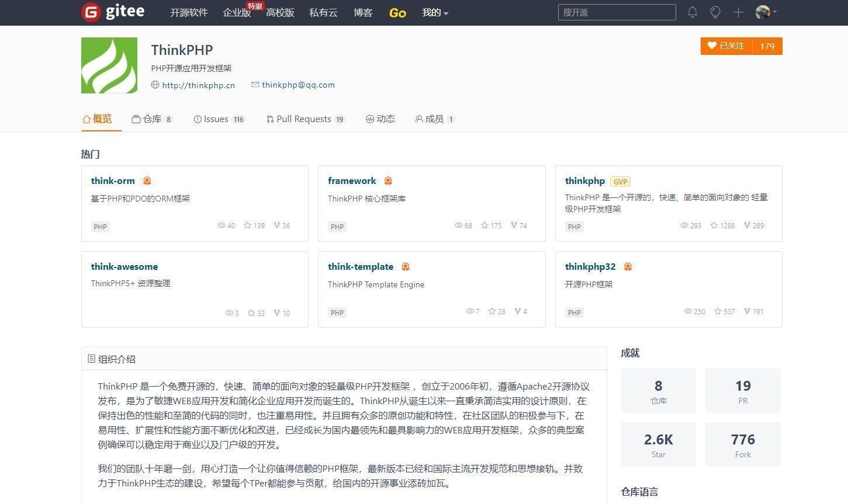848x504 pixels.
Task: Focus the 搜开源 search field
Action: point(617,12)
